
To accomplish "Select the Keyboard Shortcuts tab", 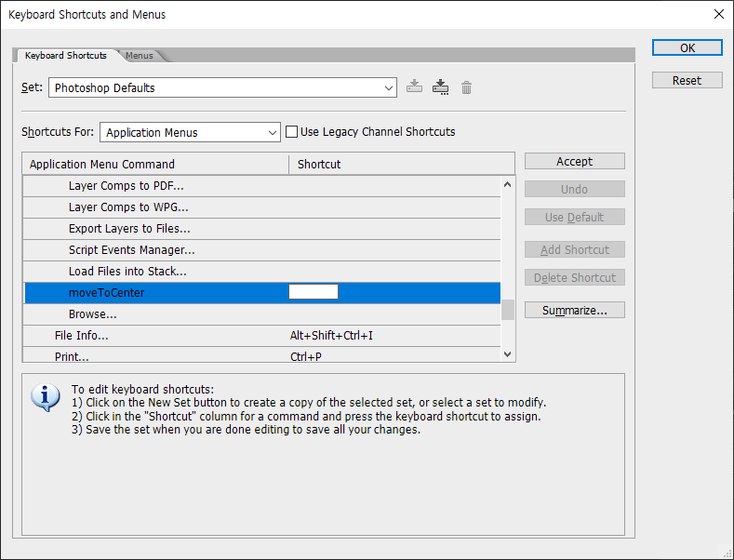I will pyautogui.click(x=65, y=55).
